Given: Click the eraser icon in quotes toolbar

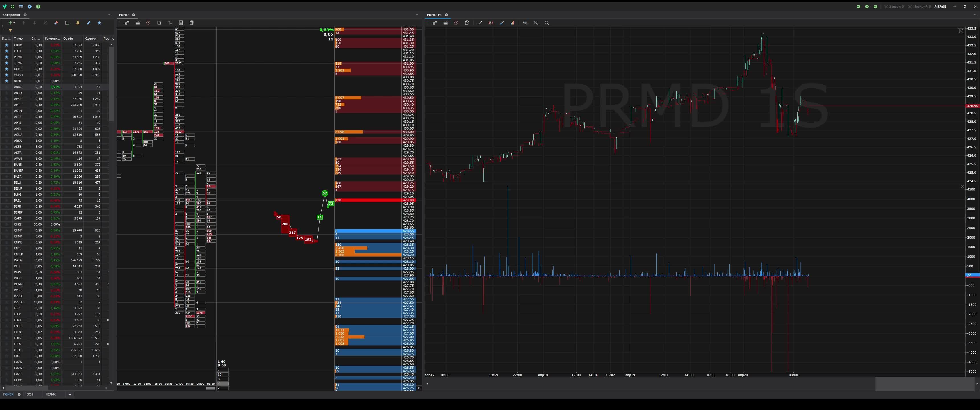Looking at the screenshot, I should click(x=56, y=23).
